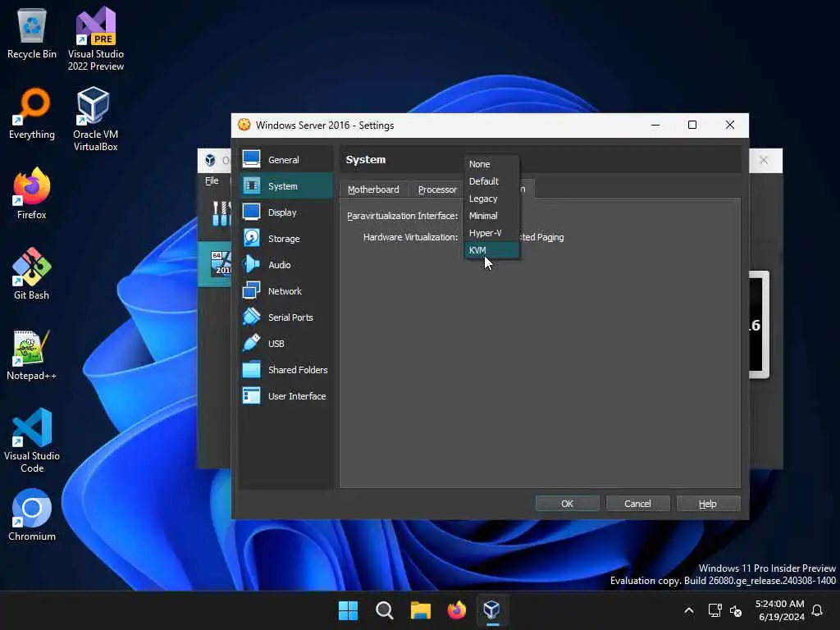Cancel the settings dialog

click(x=637, y=504)
